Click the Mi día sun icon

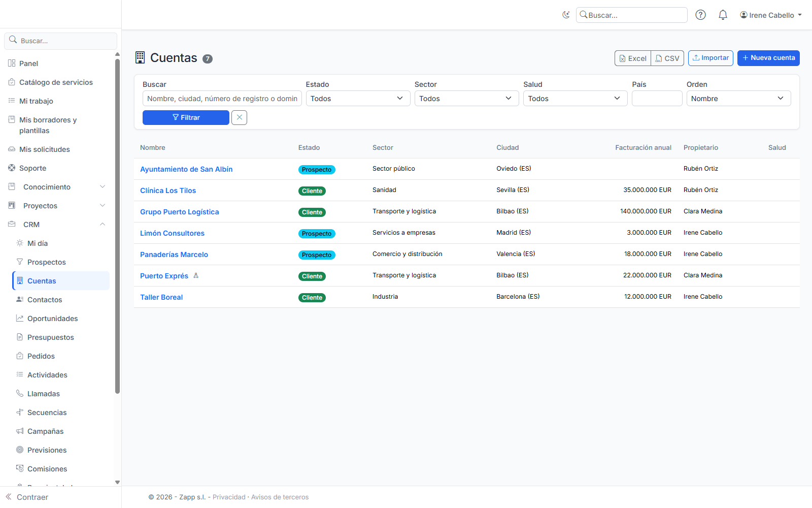(x=20, y=243)
